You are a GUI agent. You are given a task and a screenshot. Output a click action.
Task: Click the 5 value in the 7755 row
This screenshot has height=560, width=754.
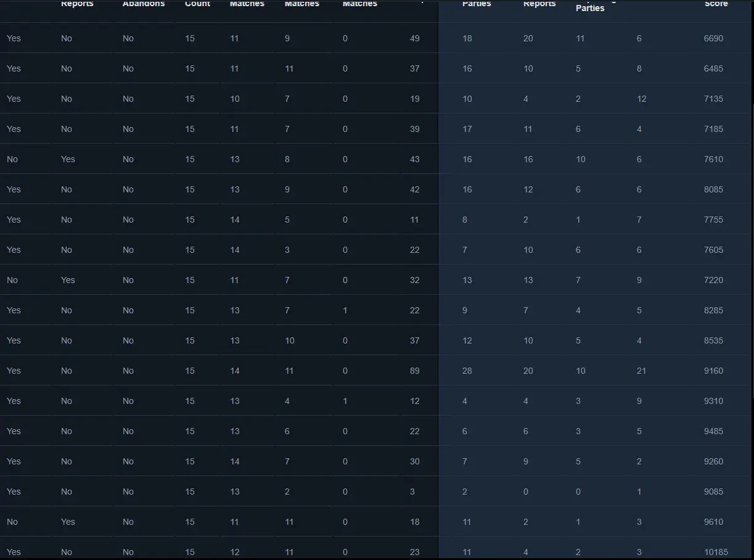click(287, 220)
